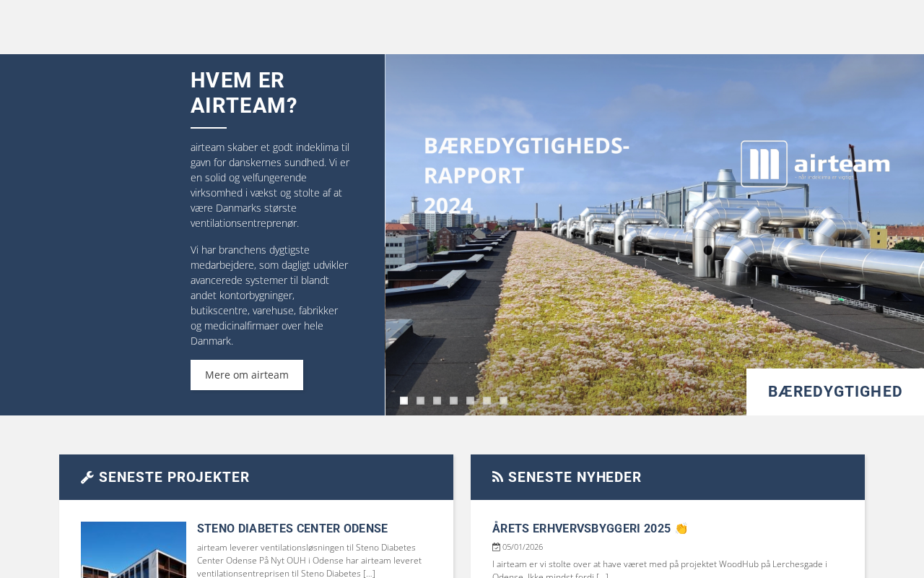This screenshot has width=924, height=578.
Task: Click the wrench icon beside Seneste Projekter
Action: [87, 478]
